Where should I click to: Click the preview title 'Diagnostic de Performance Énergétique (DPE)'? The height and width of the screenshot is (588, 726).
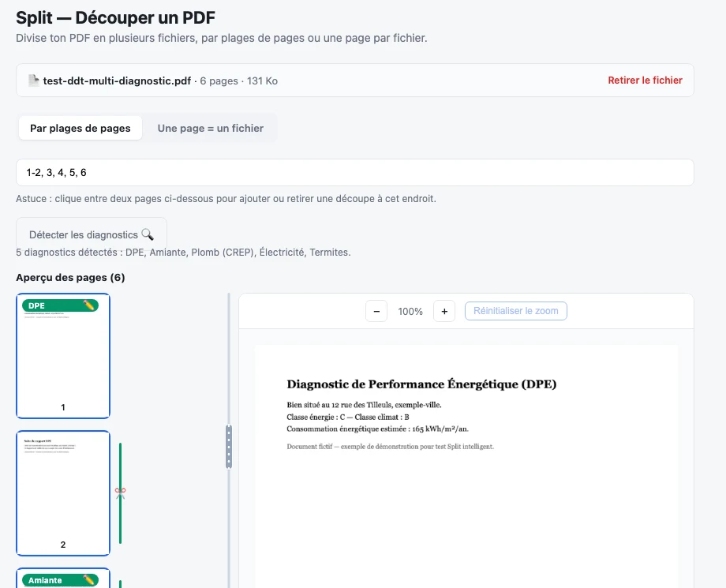(x=421, y=384)
